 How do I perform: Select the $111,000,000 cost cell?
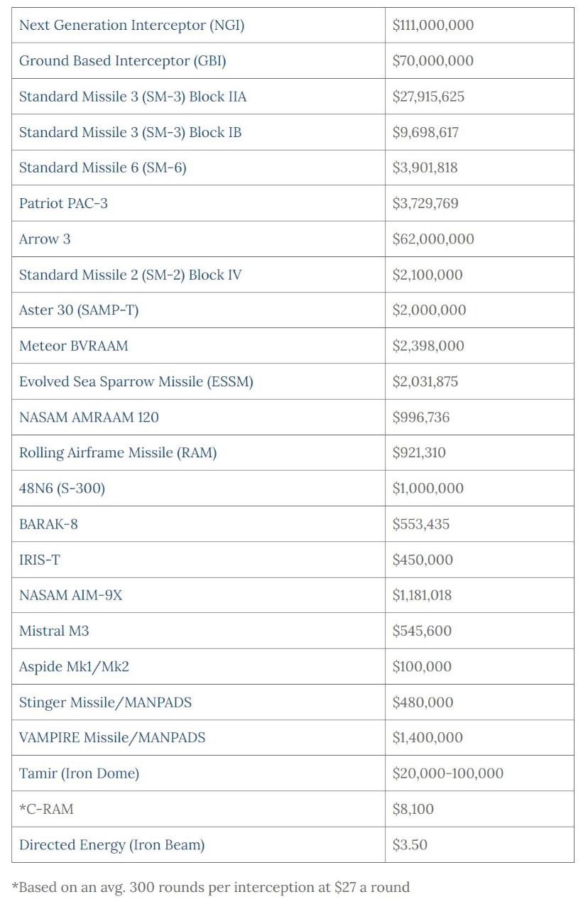coord(432,26)
